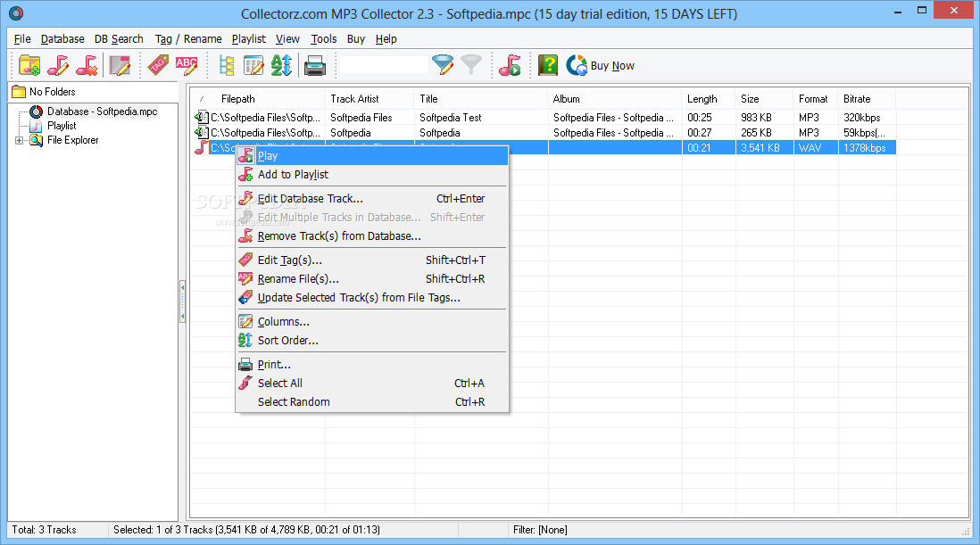Choose Print... from context menu
The width and height of the screenshot is (980, 545).
(x=372, y=365)
